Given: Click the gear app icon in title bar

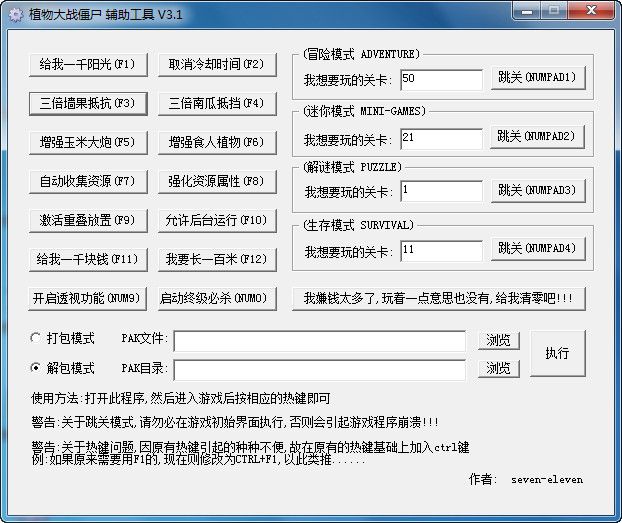Looking at the screenshot, I should point(15,15).
